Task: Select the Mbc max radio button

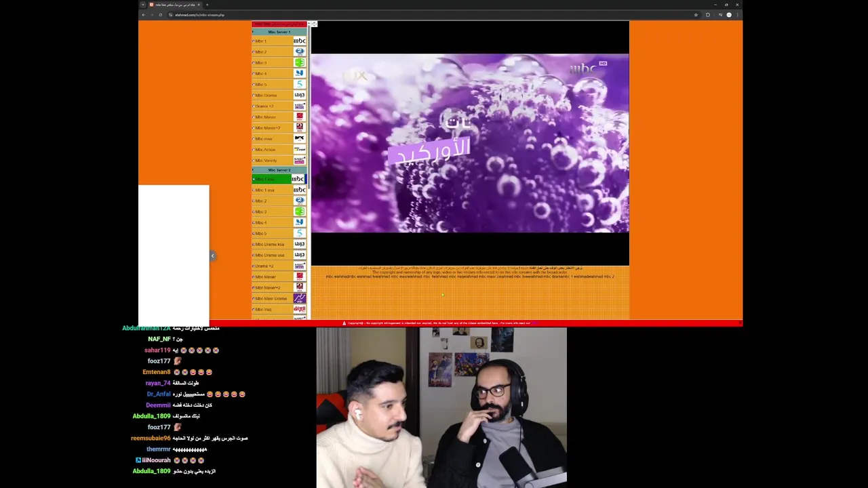Action: pyautogui.click(x=254, y=139)
